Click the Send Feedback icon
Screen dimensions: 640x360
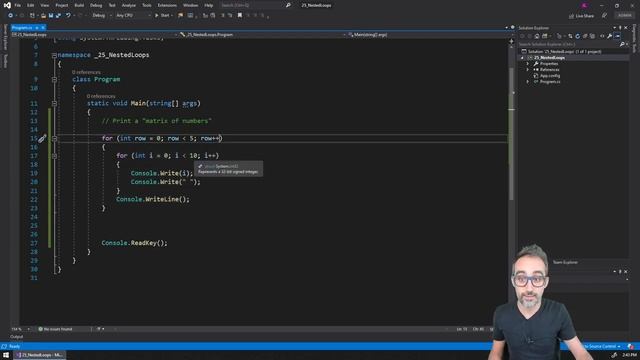click(604, 16)
